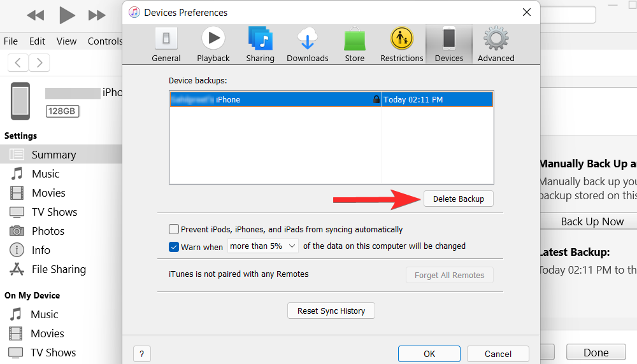Enable Prevent iPods, iPhones, and iPads syncing

pyautogui.click(x=174, y=229)
